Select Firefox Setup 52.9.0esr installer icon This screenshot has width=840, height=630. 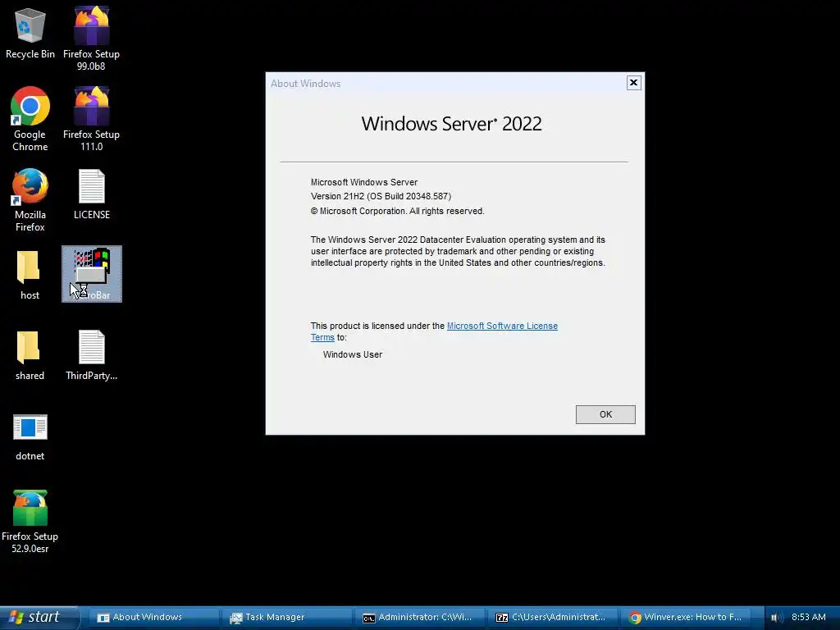[x=30, y=521]
